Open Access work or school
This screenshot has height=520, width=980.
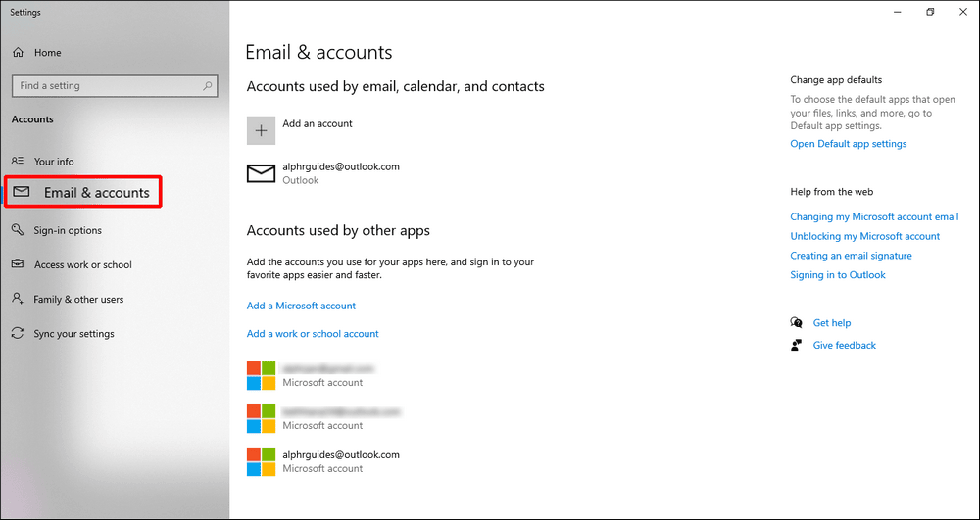click(83, 264)
